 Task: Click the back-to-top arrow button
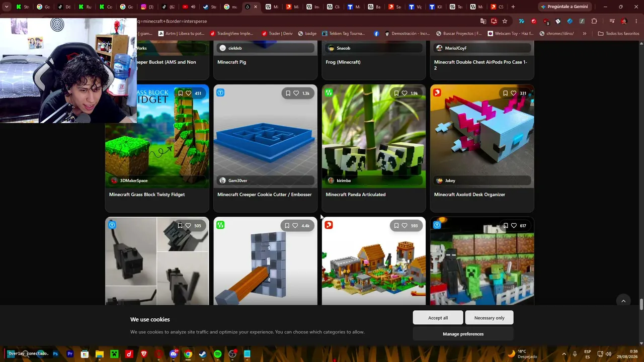click(623, 301)
